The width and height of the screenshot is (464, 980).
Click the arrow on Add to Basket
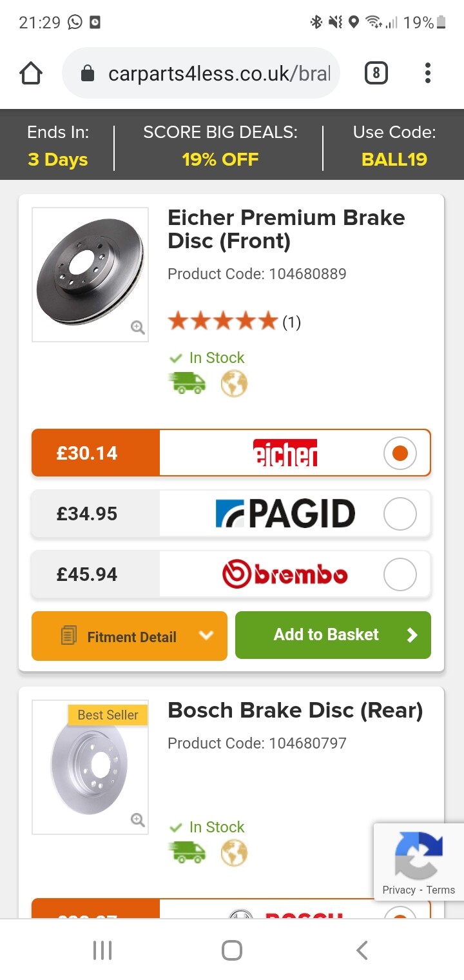pos(412,635)
